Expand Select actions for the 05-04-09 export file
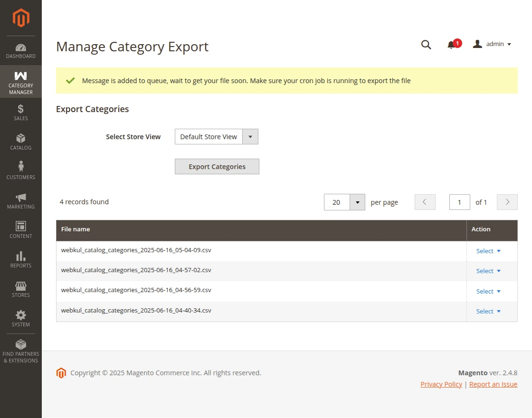532x418 pixels. tap(488, 251)
